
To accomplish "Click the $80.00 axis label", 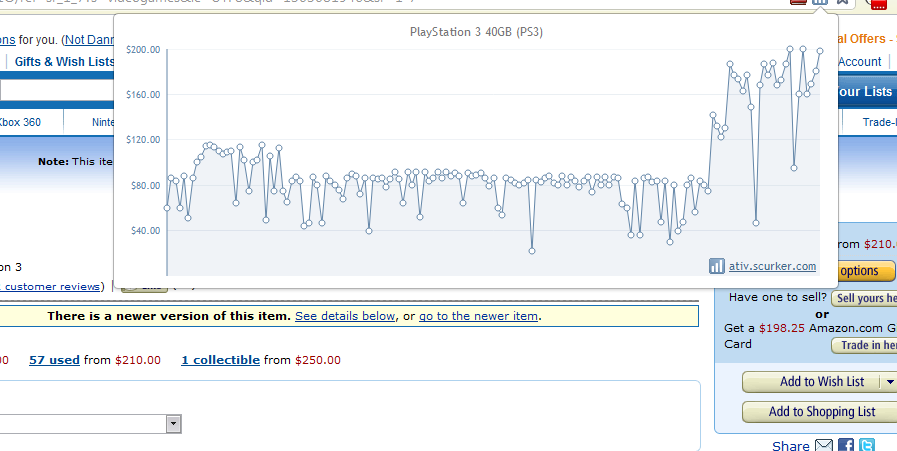I will [145, 185].
